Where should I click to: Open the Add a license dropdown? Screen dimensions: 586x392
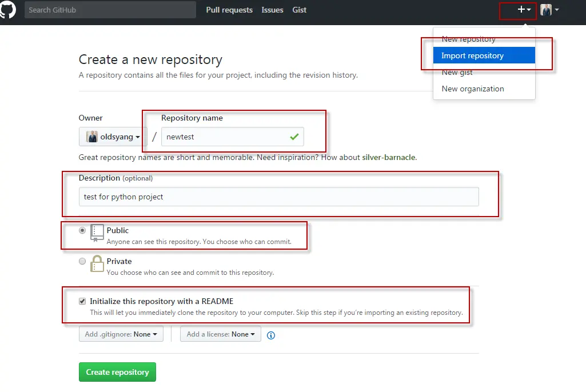pos(221,334)
